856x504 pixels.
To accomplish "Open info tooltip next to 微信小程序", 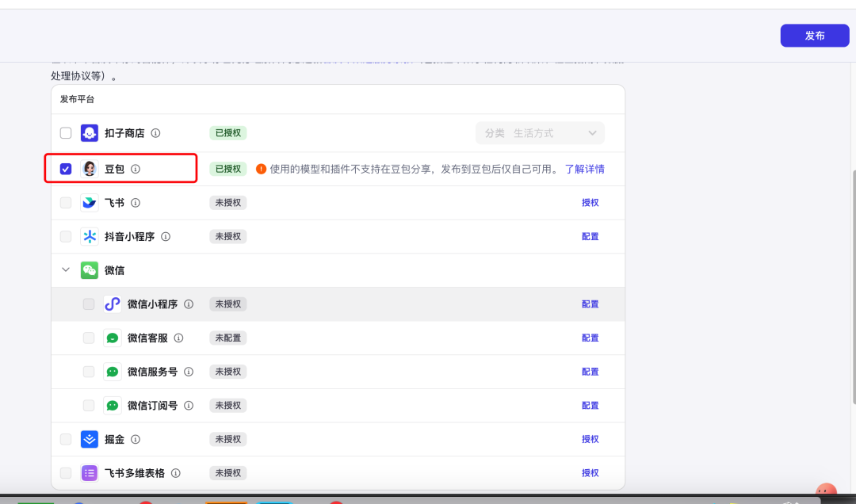I will click(x=189, y=304).
